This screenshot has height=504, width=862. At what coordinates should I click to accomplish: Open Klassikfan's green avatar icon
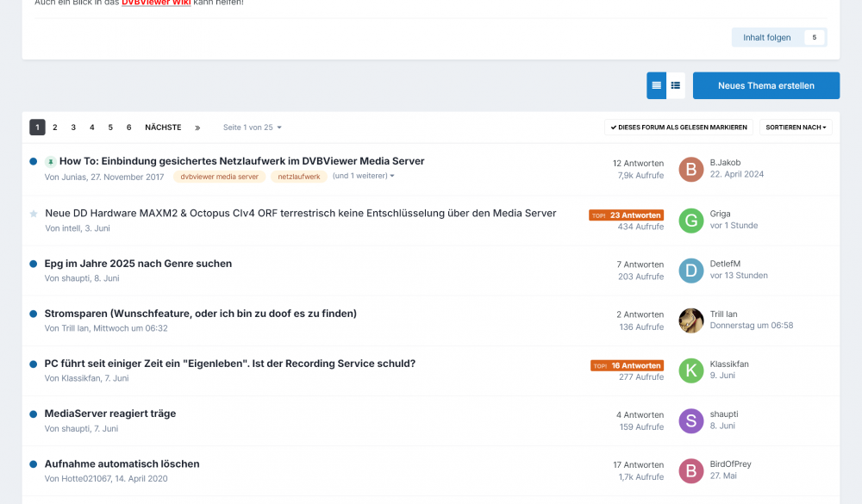pyautogui.click(x=690, y=370)
